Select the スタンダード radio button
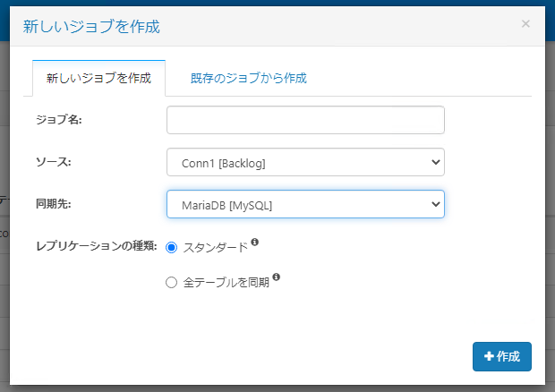 click(172, 247)
